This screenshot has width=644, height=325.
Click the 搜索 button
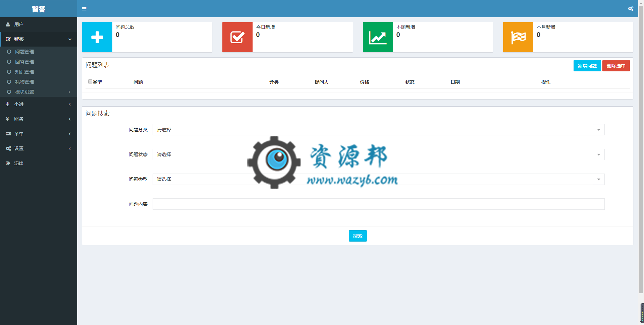pos(358,236)
